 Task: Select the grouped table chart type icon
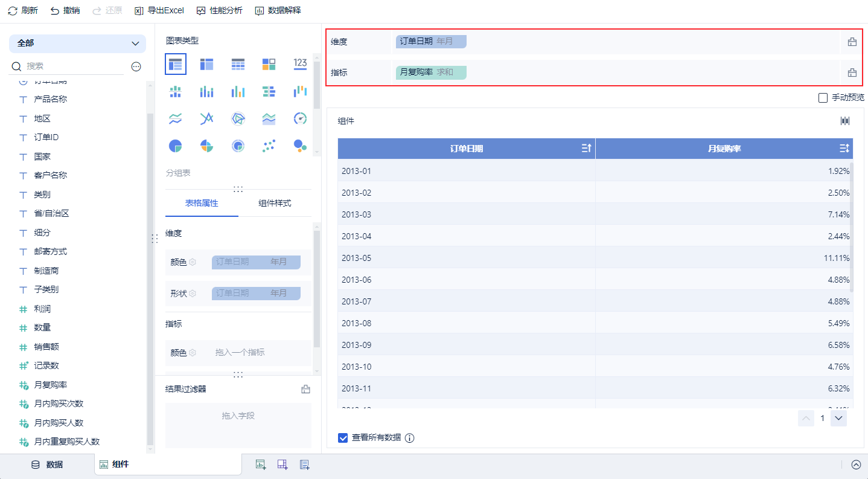176,64
